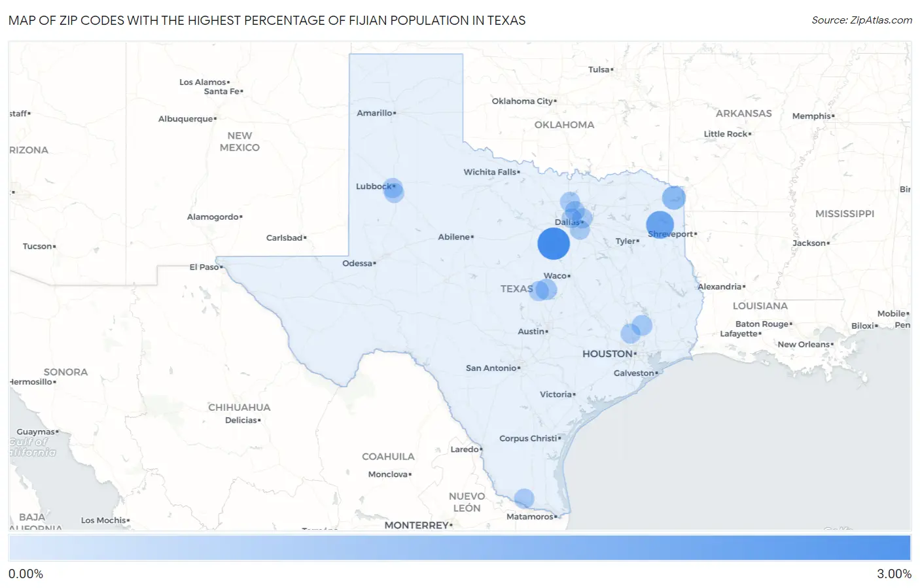The width and height of the screenshot is (920, 588).
Task: Click the Tyler city label
Action: [x=626, y=241]
